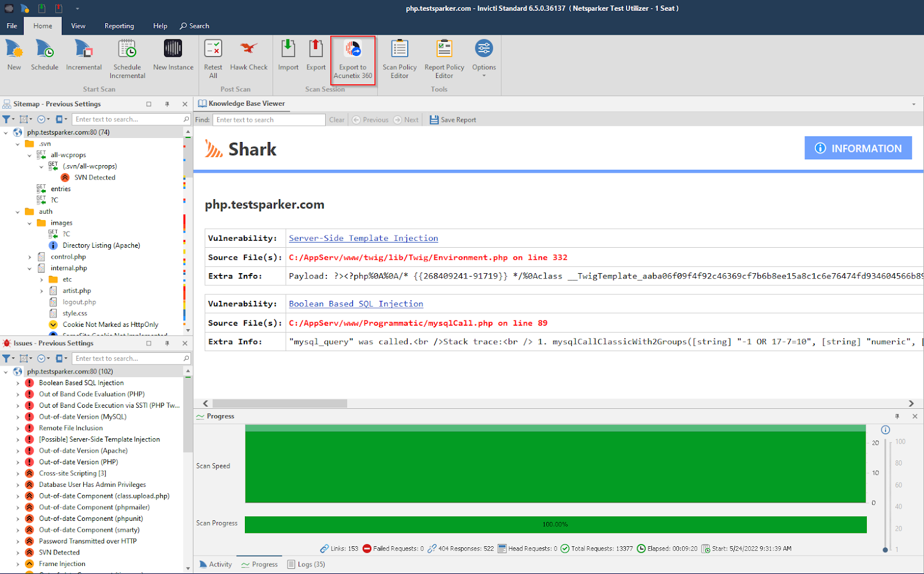The width and height of the screenshot is (924, 574).
Task: Open the Issues filter icon dropdown
Action: 8,358
